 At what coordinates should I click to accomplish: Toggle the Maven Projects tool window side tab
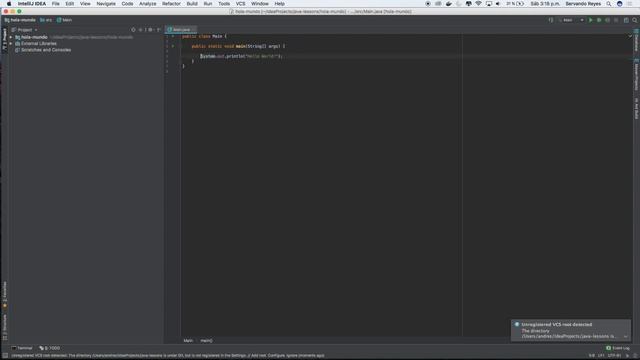coord(636,75)
